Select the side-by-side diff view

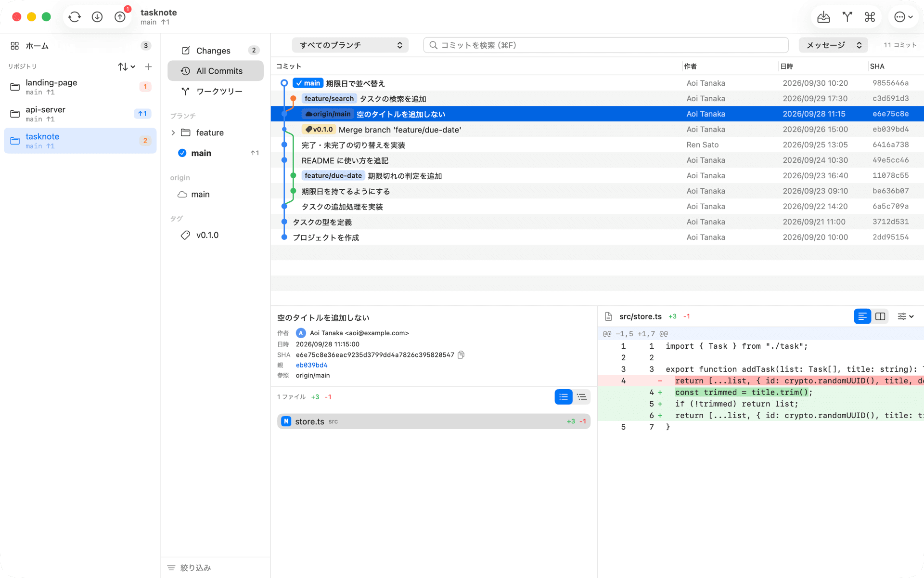(880, 316)
